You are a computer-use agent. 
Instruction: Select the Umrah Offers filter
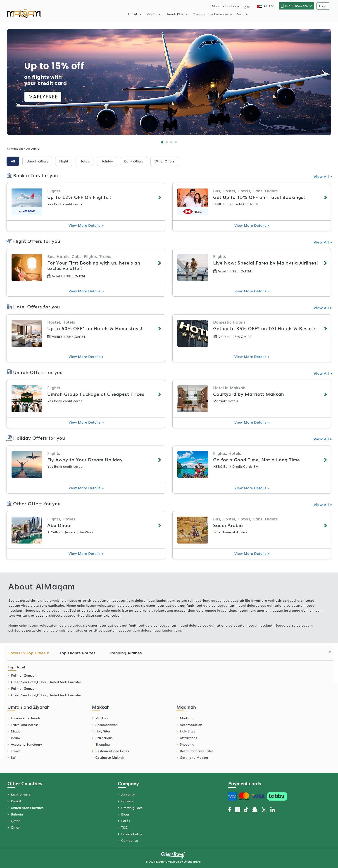(37, 161)
